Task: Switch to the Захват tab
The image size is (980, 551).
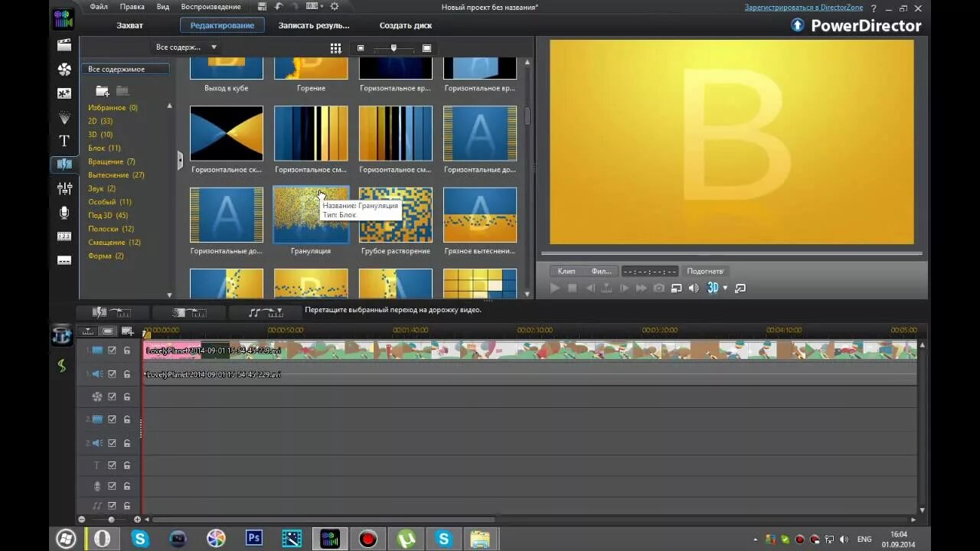Action: point(129,25)
